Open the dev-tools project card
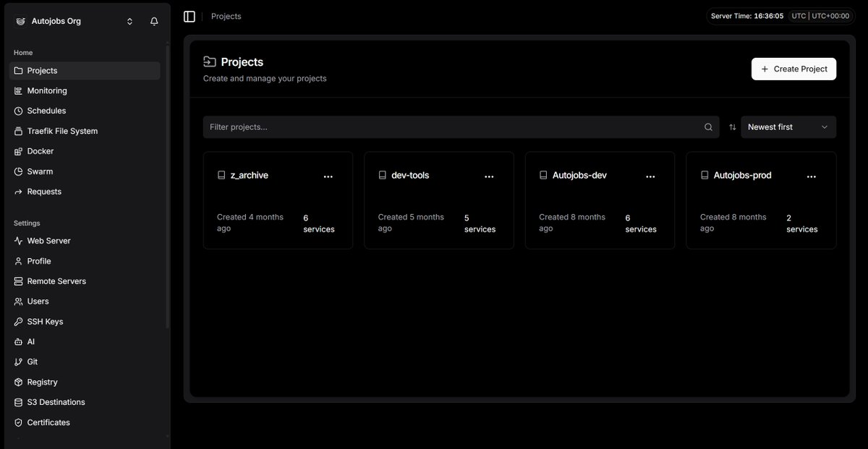Image resolution: width=868 pixels, height=449 pixels. click(x=439, y=200)
